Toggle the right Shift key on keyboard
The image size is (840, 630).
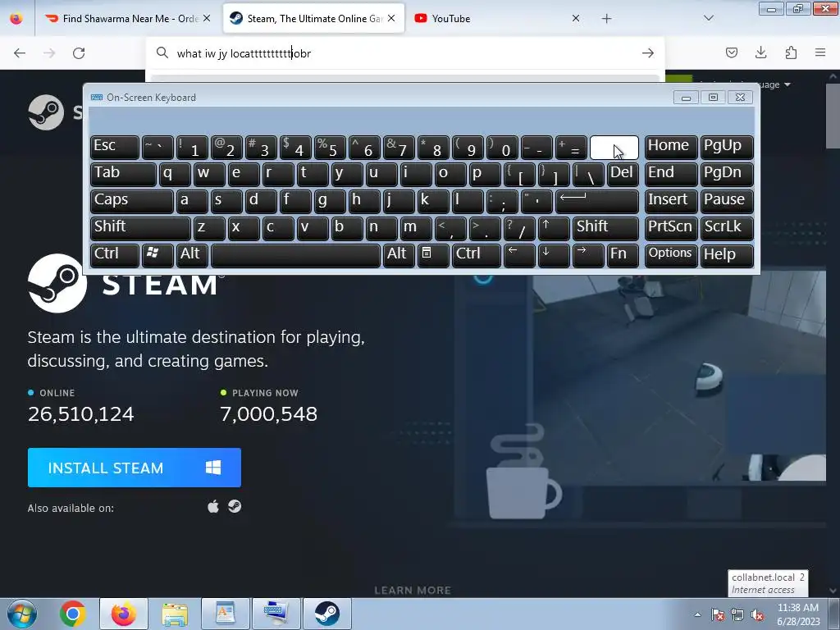605,228
